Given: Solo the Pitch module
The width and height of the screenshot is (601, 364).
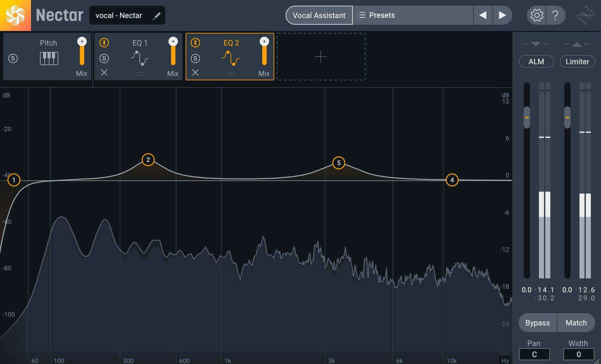Looking at the screenshot, I should (x=13, y=59).
